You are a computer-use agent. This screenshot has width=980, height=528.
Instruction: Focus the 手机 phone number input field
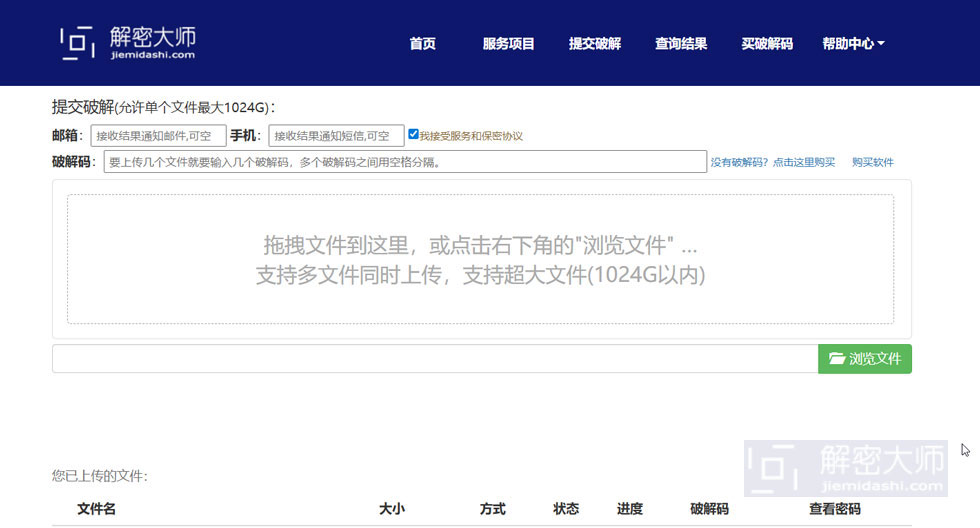(x=336, y=136)
